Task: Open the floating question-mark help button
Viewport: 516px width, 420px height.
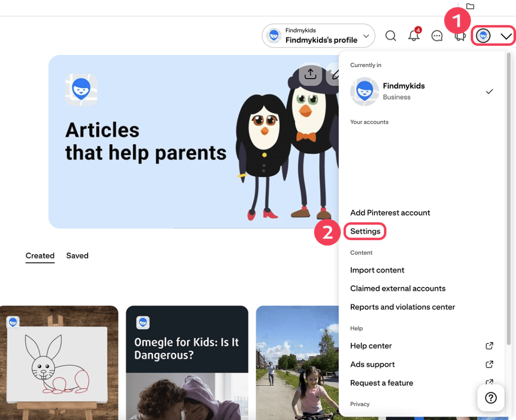Action: [x=490, y=397]
